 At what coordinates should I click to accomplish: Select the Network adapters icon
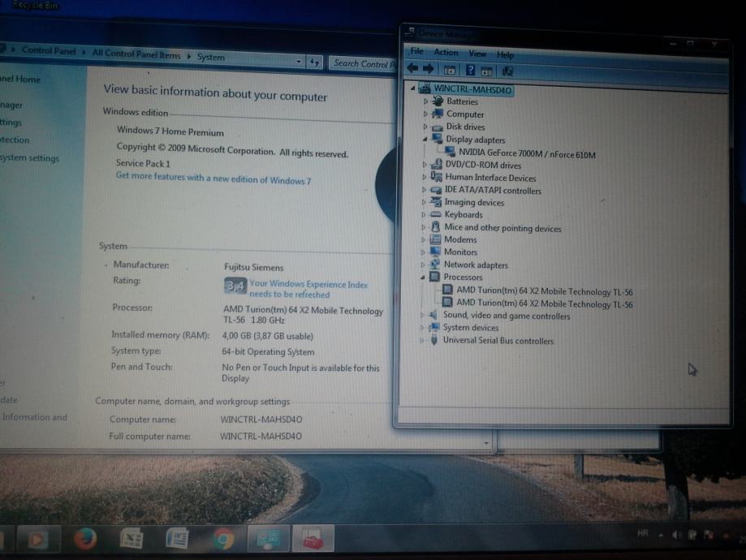(x=434, y=264)
